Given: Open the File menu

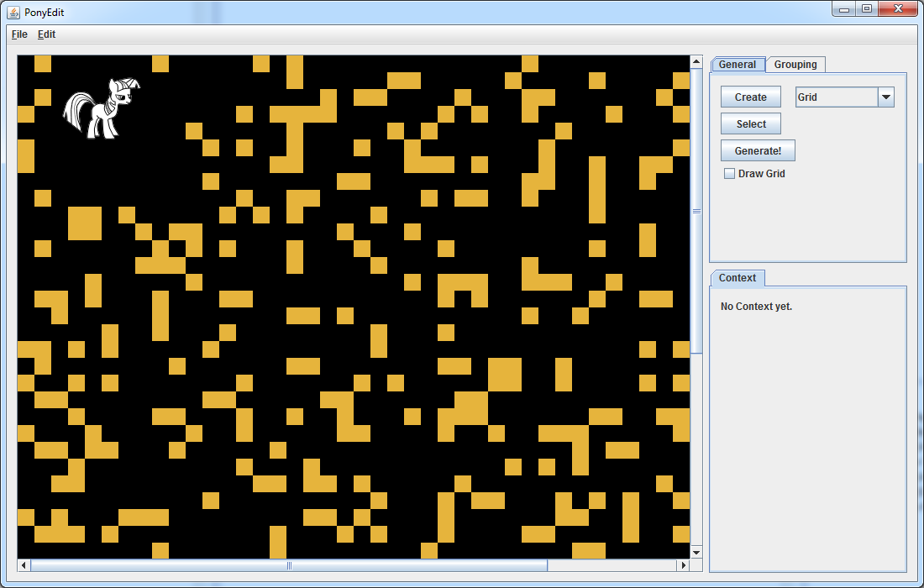Looking at the screenshot, I should pos(18,34).
